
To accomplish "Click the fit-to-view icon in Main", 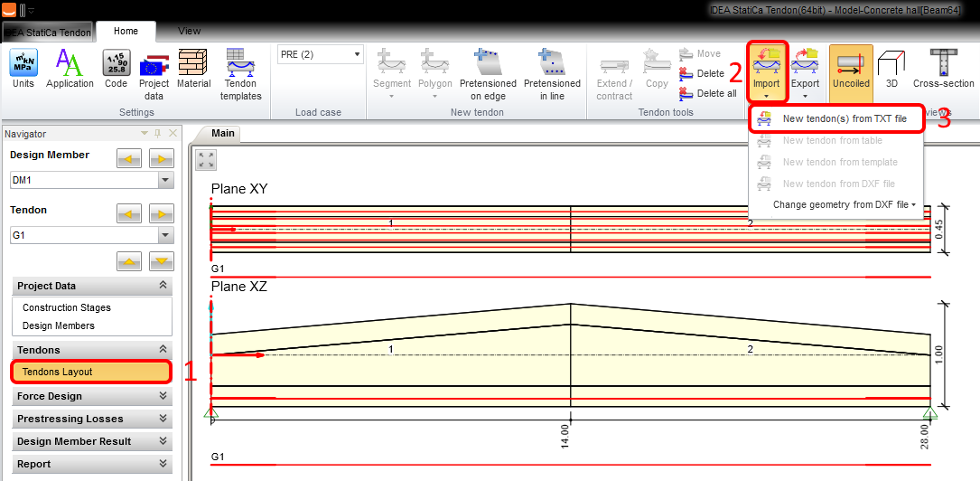I will (207, 160).
